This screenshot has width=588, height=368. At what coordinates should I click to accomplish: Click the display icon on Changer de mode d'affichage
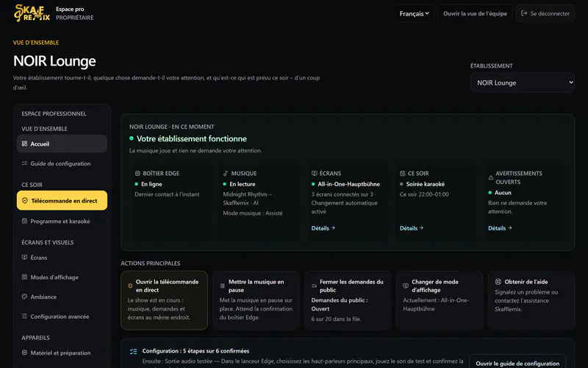click(406, 286)
